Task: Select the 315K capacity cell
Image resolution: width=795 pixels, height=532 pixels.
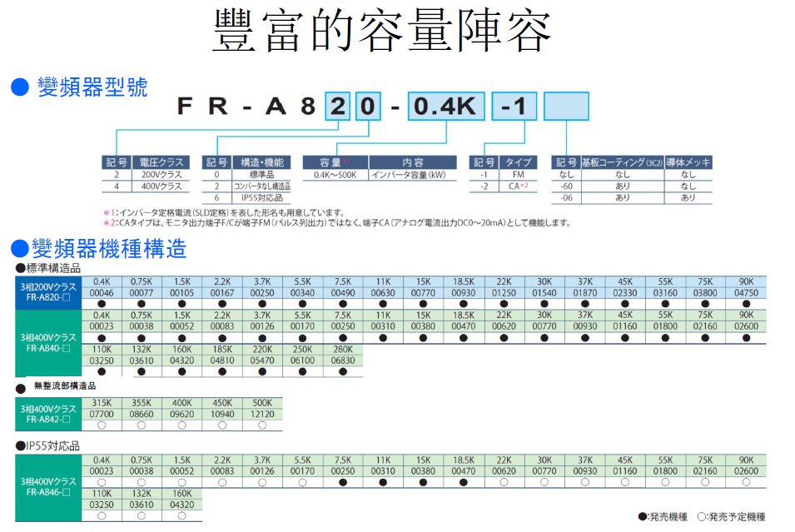Action: click(x=102, y=403)
